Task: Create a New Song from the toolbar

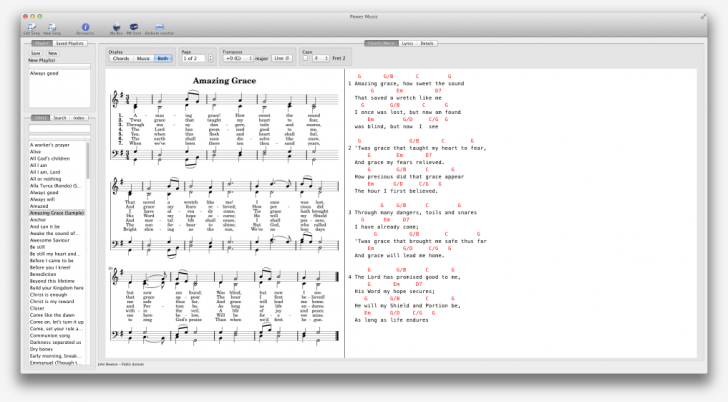Action: pyautogui.click(x=52, y=29)
